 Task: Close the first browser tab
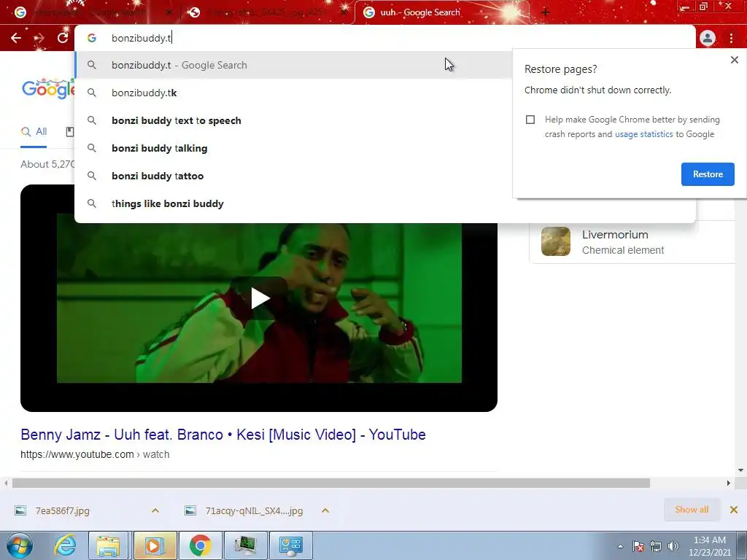169,12
